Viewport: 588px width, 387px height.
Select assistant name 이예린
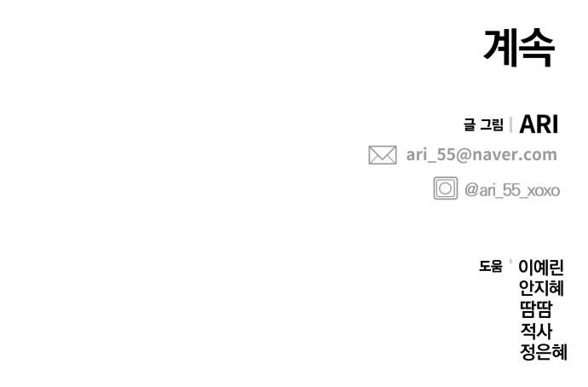tap(541, 268)
